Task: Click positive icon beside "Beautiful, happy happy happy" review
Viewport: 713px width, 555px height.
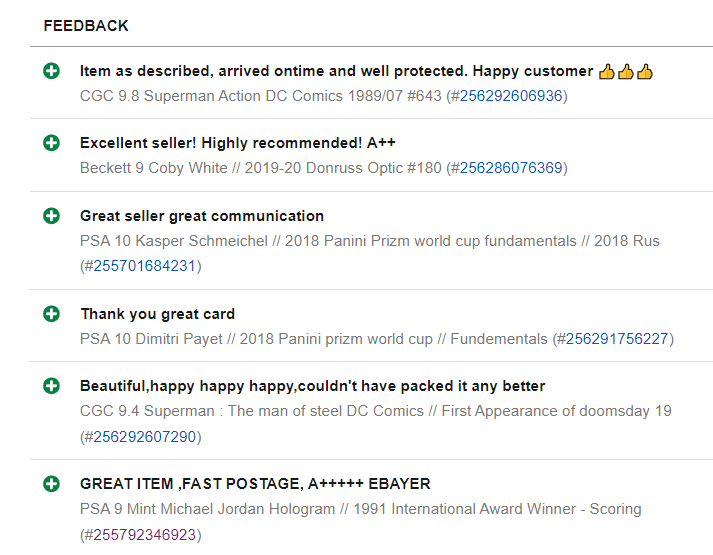Action: coord(52,386)
